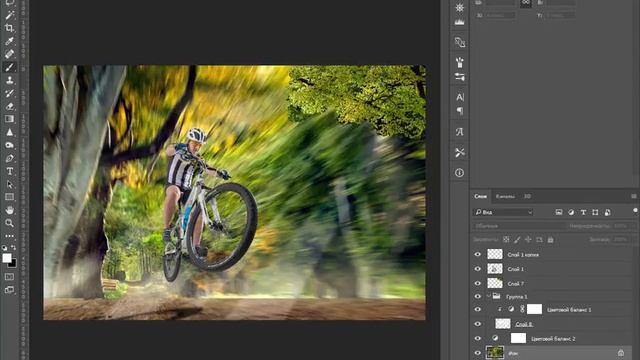640x360 pixels.
Task: Hide the 'Слой 1 копия' layer
Action: coord(478,254)
